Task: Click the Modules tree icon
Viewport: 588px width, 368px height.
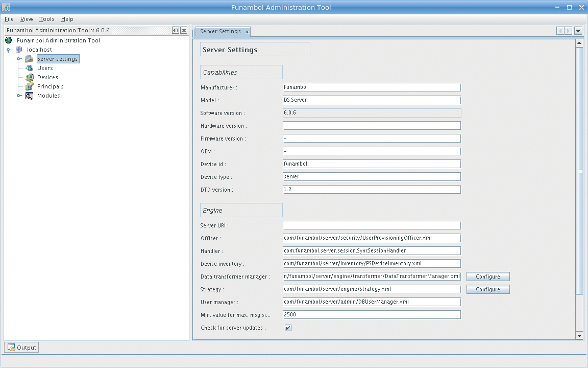Action: click(29, 96)
